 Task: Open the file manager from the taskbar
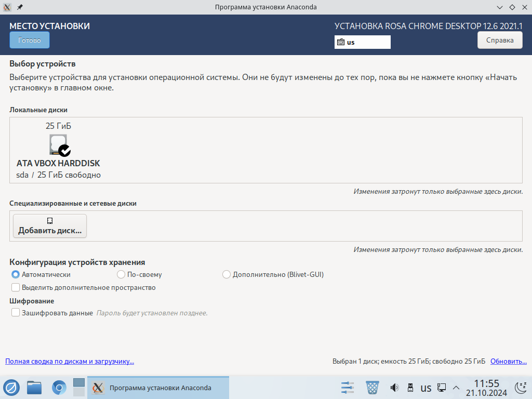tap(34, 388)
